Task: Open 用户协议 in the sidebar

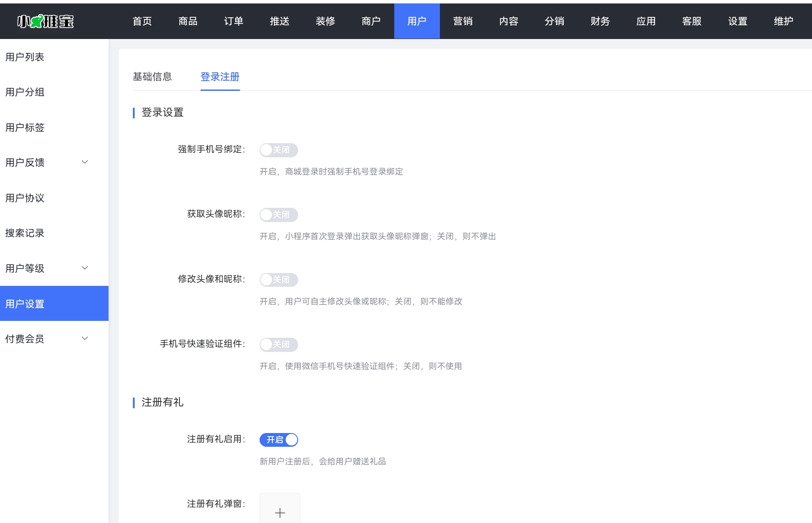Action: click(x=25, y=198)
